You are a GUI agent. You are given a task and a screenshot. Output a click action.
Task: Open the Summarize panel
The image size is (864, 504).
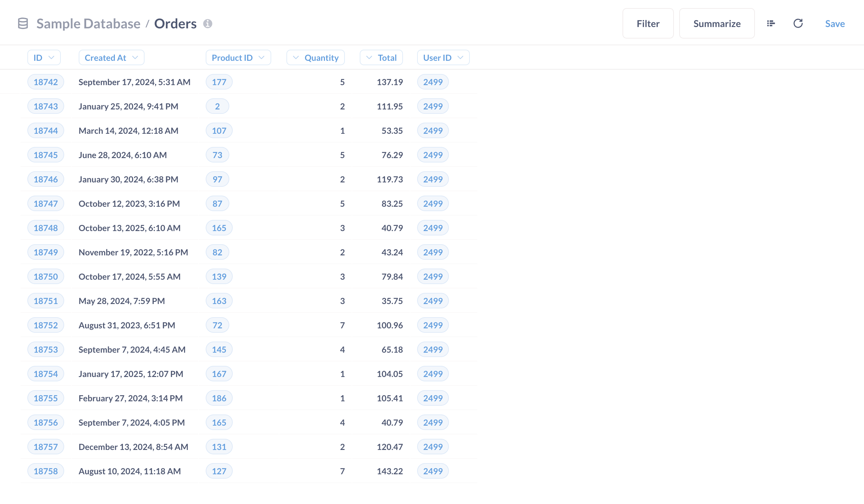[x=717, y=23]
